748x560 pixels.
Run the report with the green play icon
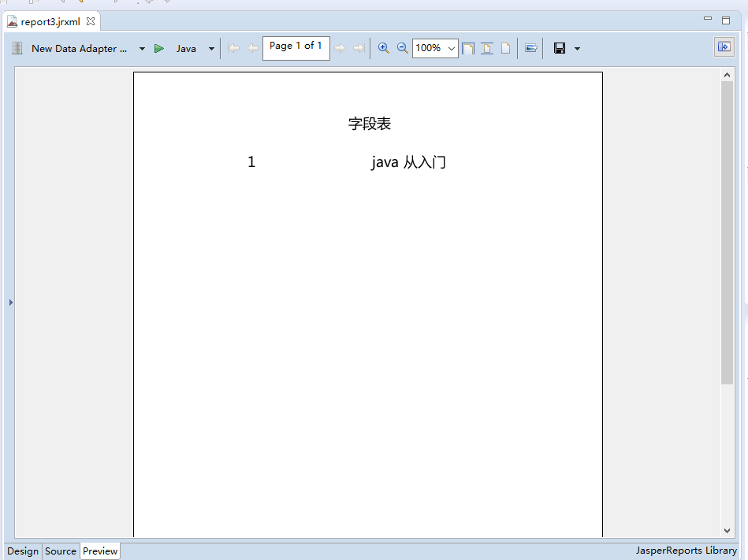[159, 48]
